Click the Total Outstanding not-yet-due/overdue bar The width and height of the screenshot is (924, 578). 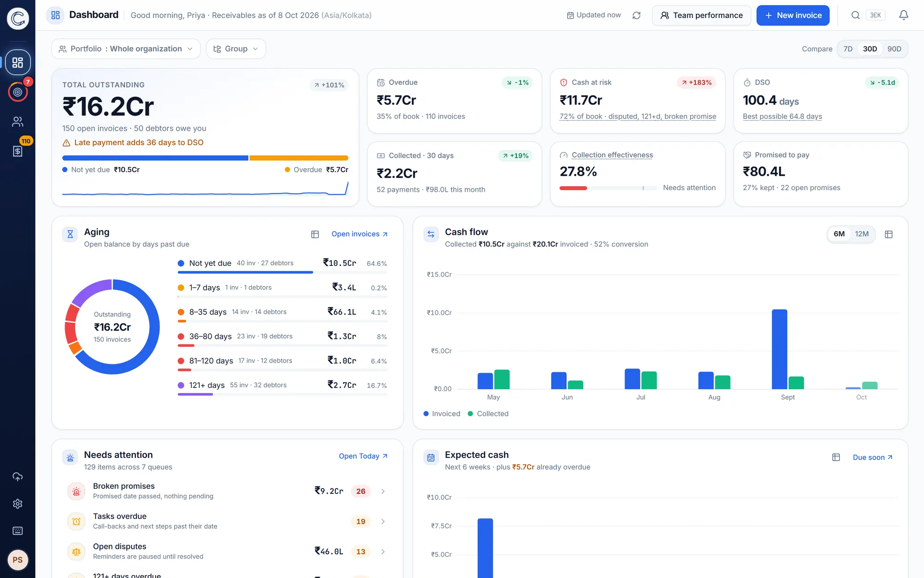coord(205,158)
